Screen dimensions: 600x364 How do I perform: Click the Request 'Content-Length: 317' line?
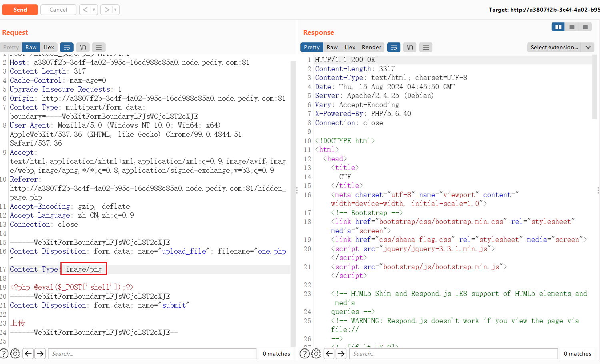click(x=48, y=71)
